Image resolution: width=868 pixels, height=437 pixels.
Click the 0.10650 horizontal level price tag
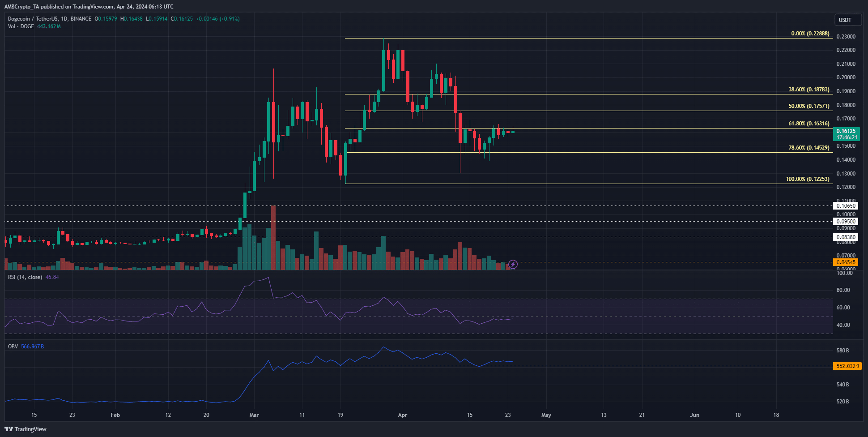click(846, 206)
